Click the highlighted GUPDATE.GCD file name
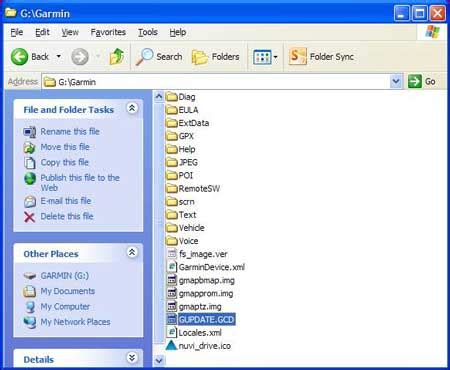 tap(206, 320)
